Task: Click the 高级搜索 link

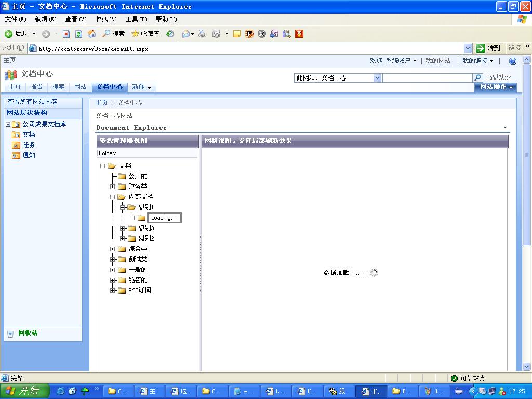Action: (x=498, y=77)
